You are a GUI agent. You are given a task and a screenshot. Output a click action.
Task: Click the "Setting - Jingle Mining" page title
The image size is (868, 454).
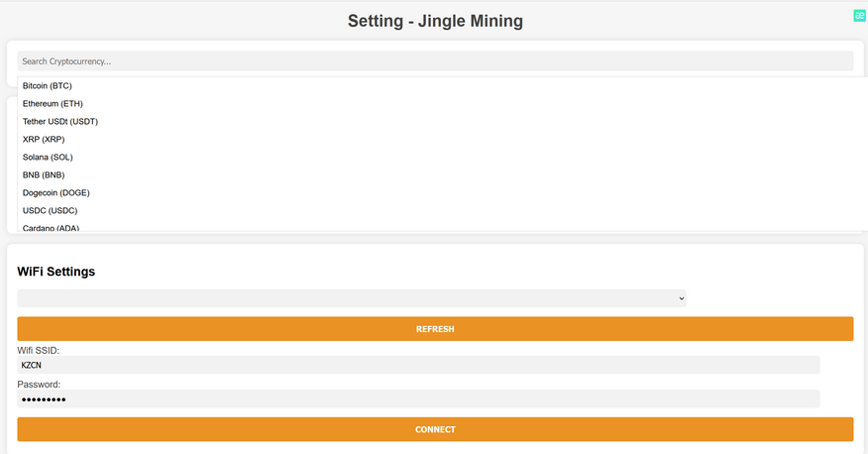pyautogui.click(x=435, y=21)
